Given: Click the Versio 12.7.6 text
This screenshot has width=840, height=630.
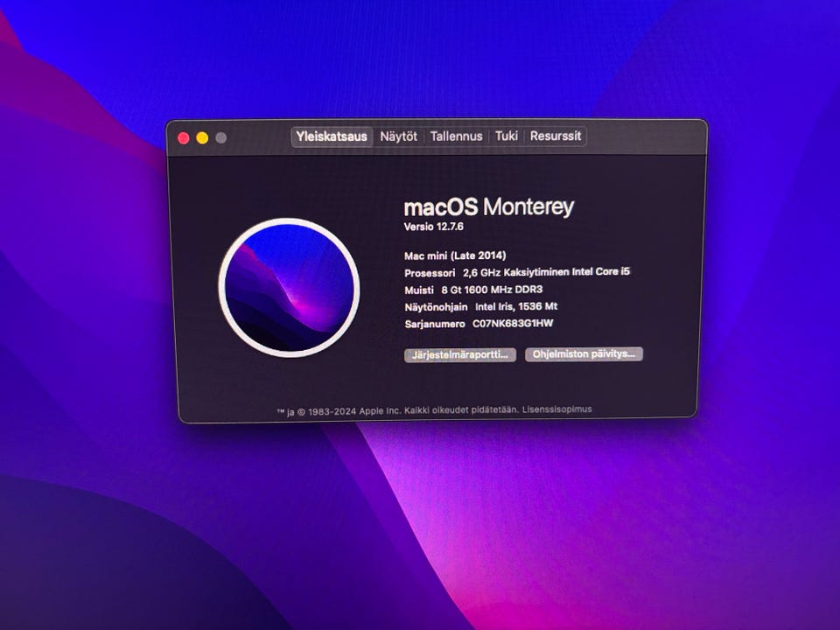Looking at the screenshot, I should [433, 227].
